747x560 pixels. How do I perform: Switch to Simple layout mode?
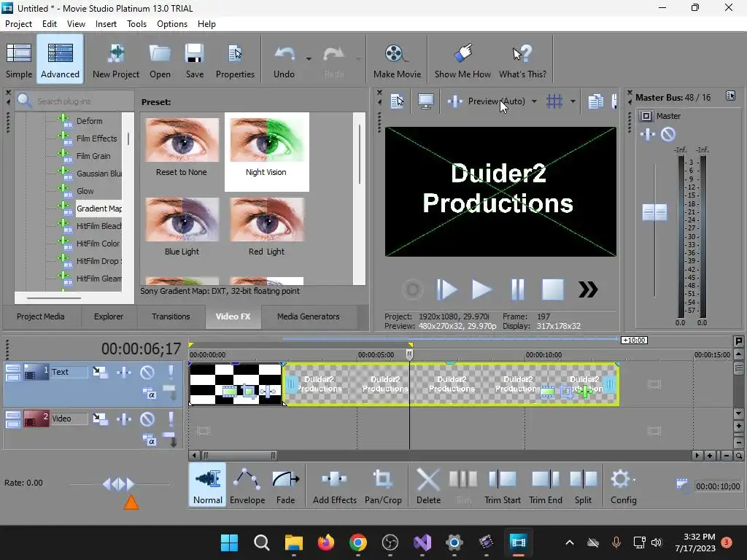[x=19, y=61]
